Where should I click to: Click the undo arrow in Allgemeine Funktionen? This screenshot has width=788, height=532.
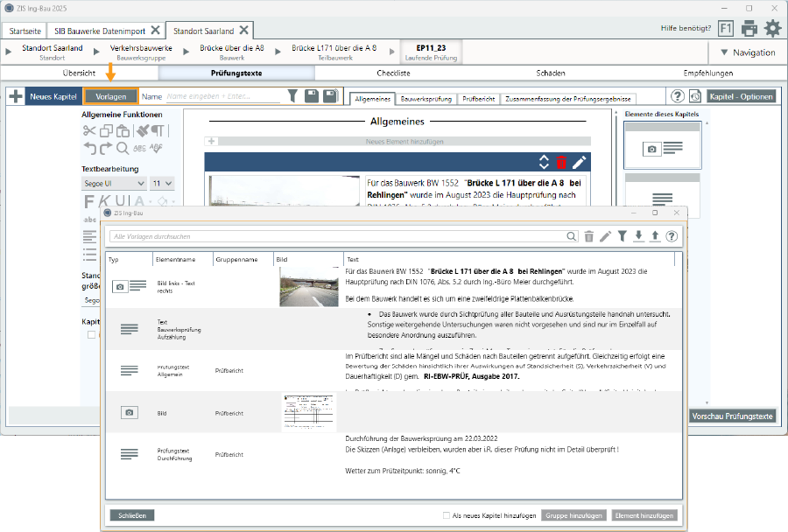coord(89,148)
